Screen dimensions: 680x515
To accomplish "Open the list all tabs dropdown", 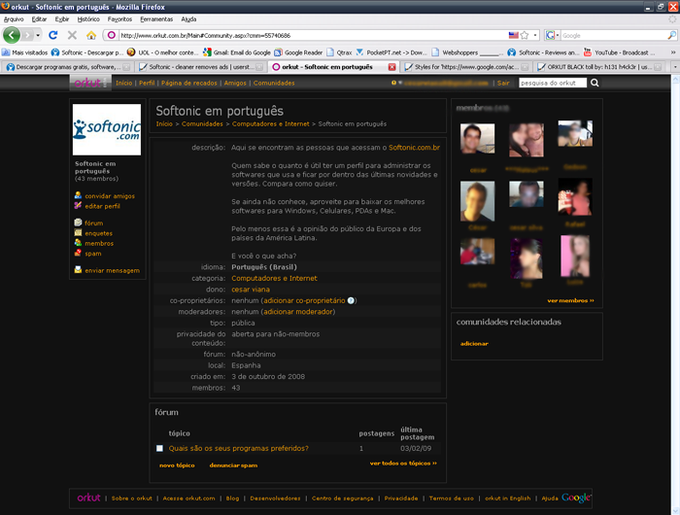I will (675, 67).
